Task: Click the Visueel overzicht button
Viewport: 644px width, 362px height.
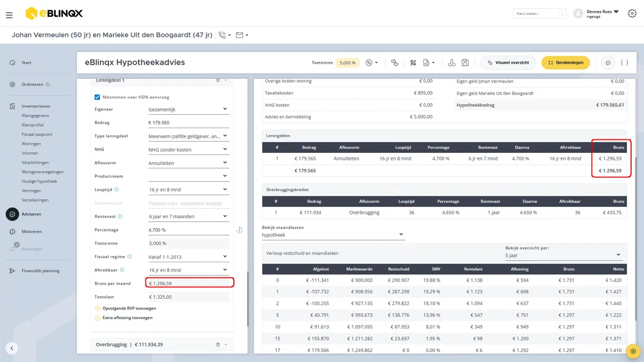Action: [508, 63]
